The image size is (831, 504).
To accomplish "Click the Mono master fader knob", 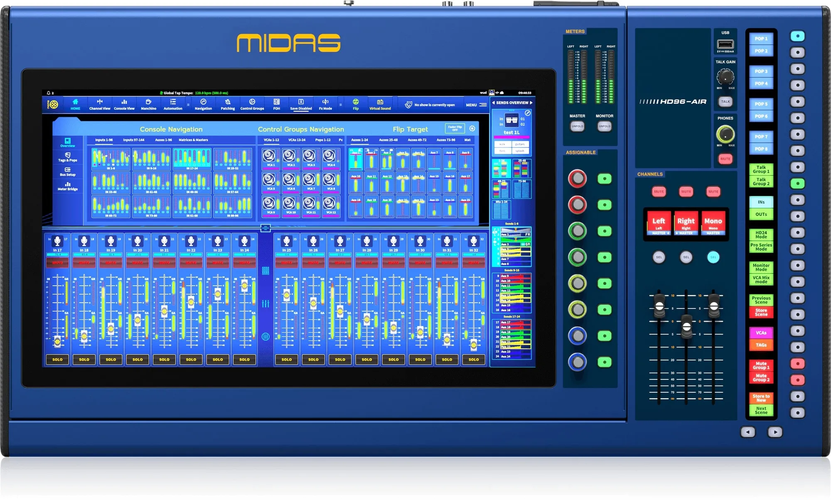I will [713, 306].
